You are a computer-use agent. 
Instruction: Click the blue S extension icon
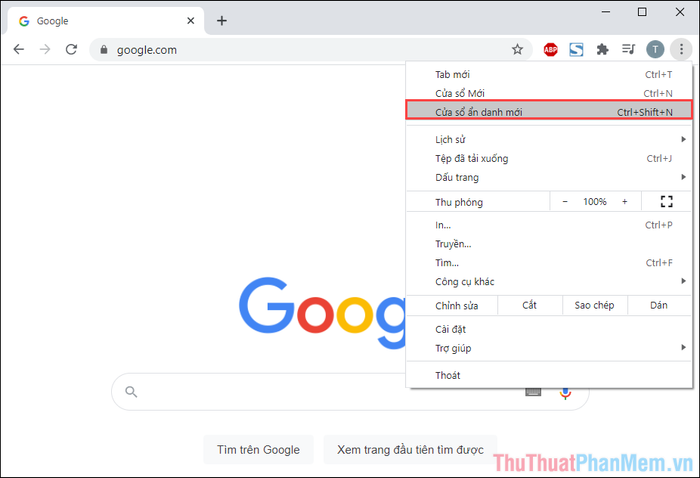pyautogui.click(x=576, y=50)
